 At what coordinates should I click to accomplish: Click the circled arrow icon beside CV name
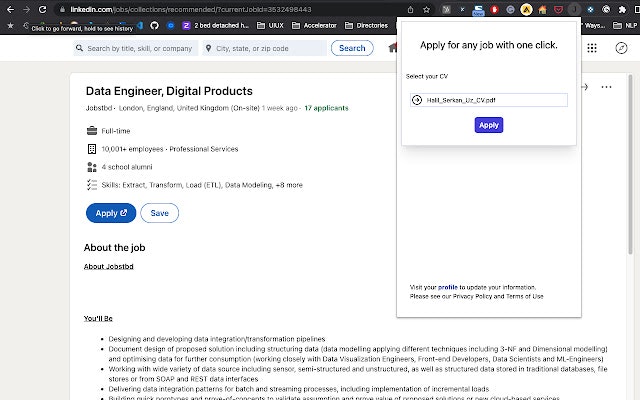pyautogui.click(x=417, y=100)
